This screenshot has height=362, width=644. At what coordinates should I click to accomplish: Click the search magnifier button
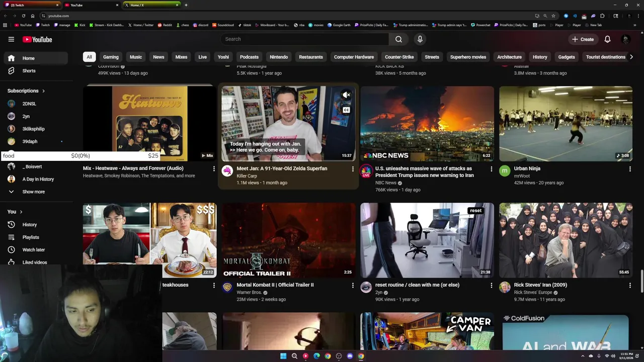(398, 39)
